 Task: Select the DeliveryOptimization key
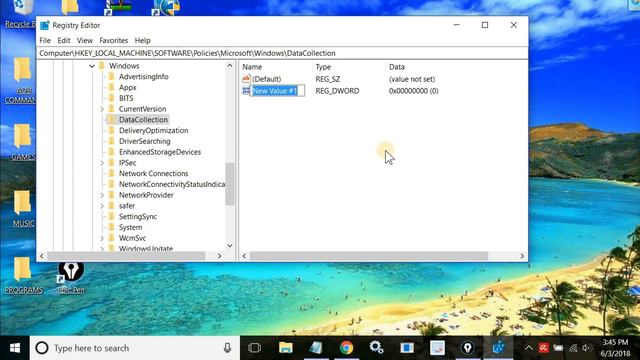[153, 131]
